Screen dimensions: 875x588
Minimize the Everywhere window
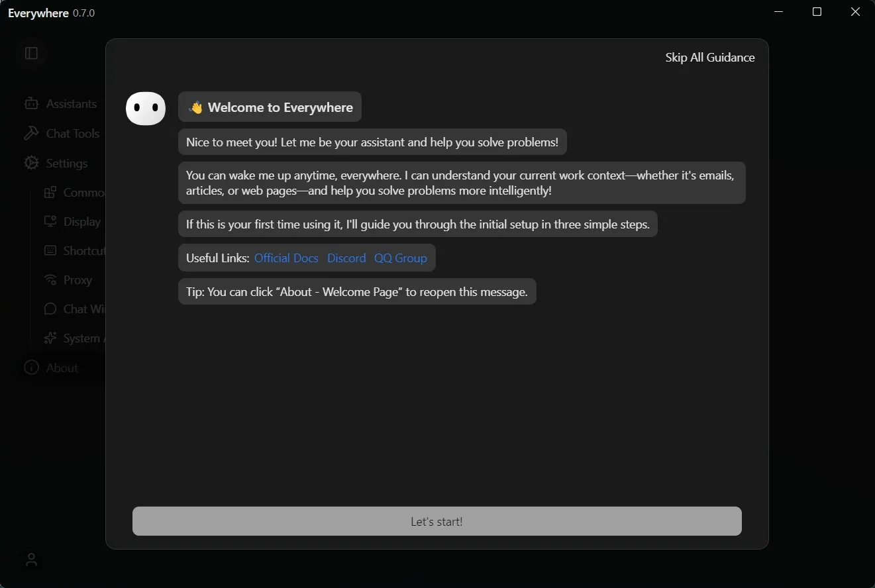click(779, 12)
